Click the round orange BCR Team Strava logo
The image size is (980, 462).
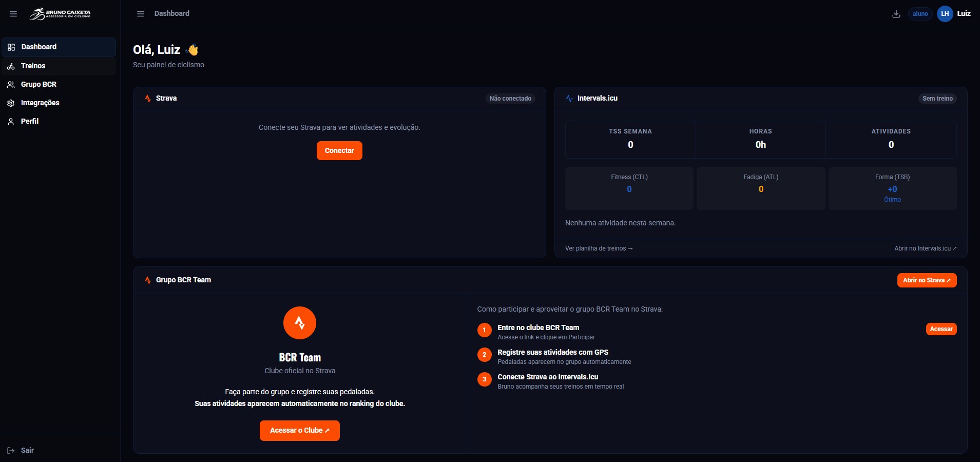pos(300,323)
